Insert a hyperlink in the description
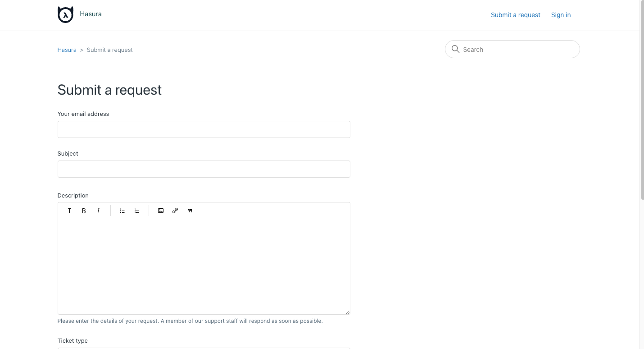 click(175, 211)
